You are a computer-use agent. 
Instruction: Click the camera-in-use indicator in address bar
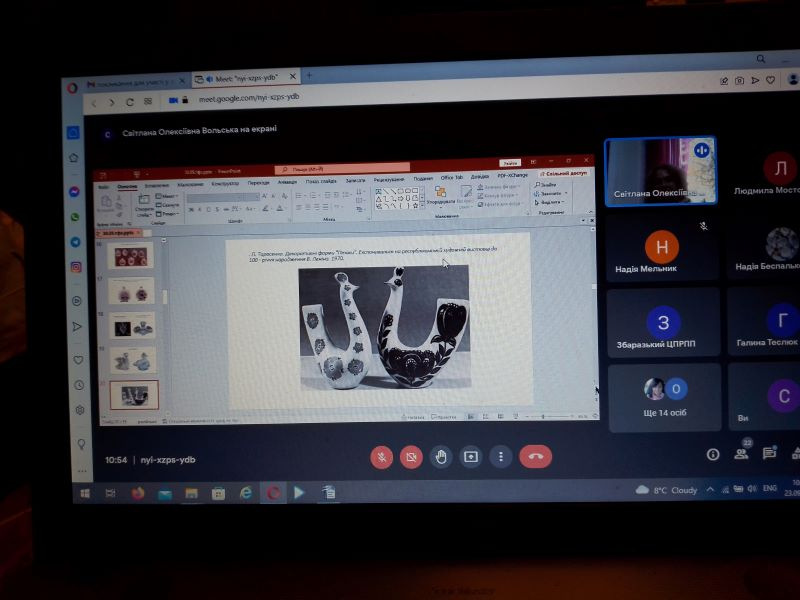click(x=173, y=101)
